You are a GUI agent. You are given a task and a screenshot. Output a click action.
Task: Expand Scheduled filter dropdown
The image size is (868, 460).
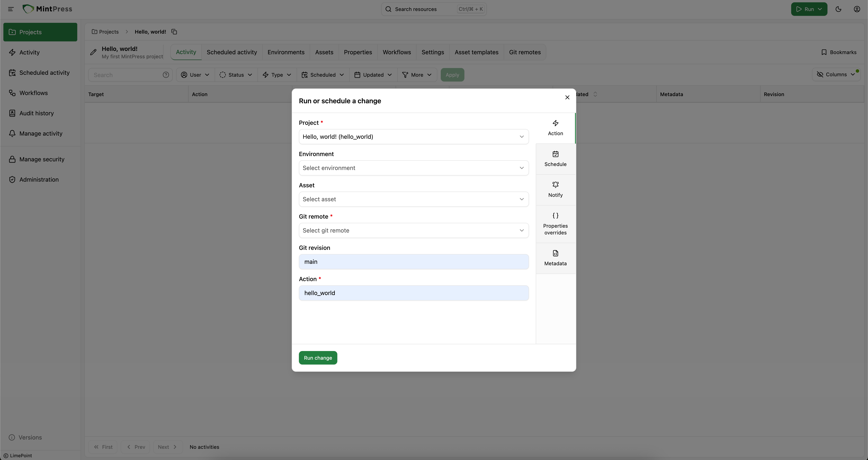(x=323, y=75)
